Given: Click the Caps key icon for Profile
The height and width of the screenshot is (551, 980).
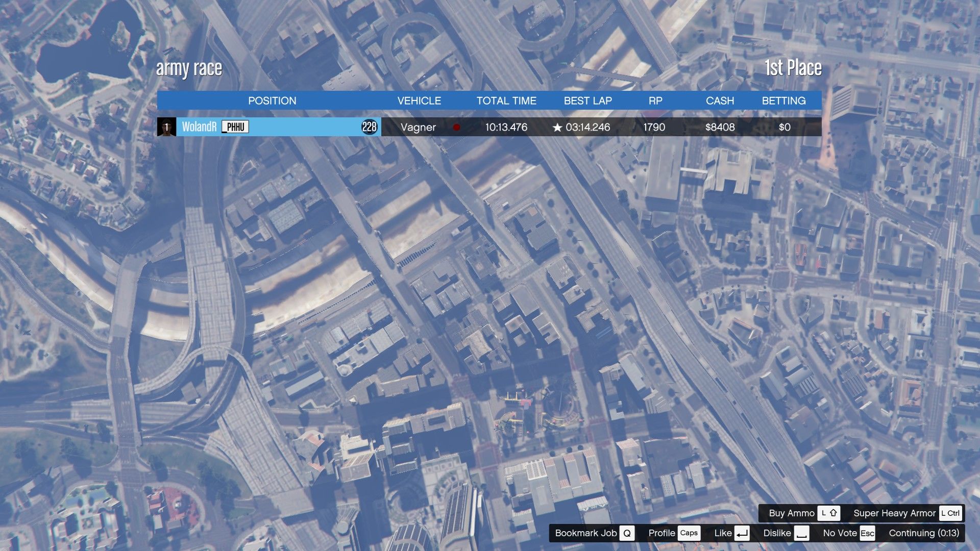Looking at the screenshot, I should point(689,533).
